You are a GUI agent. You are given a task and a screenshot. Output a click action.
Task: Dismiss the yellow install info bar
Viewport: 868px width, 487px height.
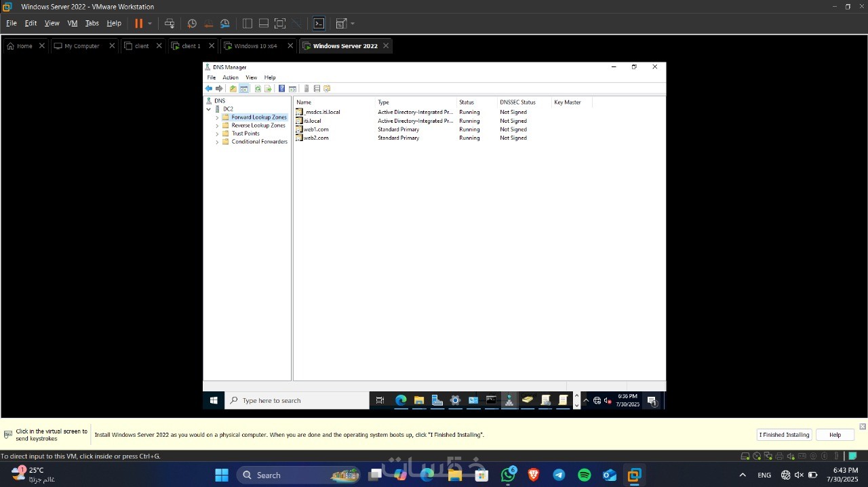863,427
